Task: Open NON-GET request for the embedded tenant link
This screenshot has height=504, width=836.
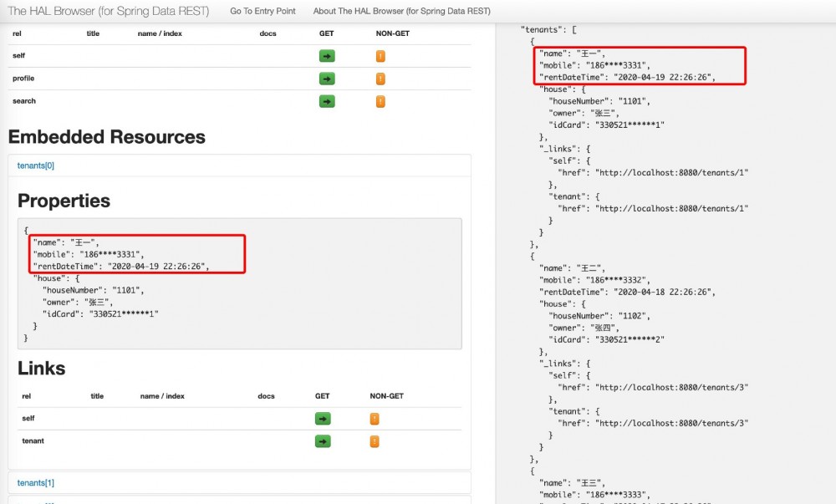Action: [x=375, y=441]
